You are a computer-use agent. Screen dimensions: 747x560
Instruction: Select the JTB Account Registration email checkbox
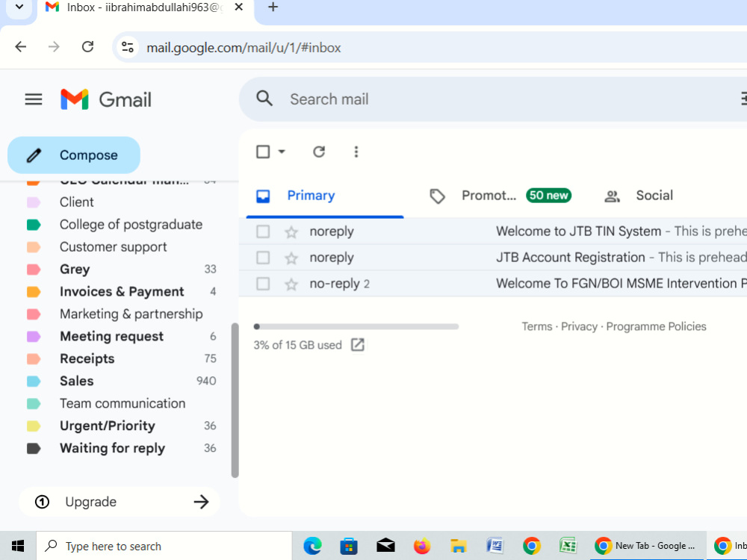[x=263, y=258]
